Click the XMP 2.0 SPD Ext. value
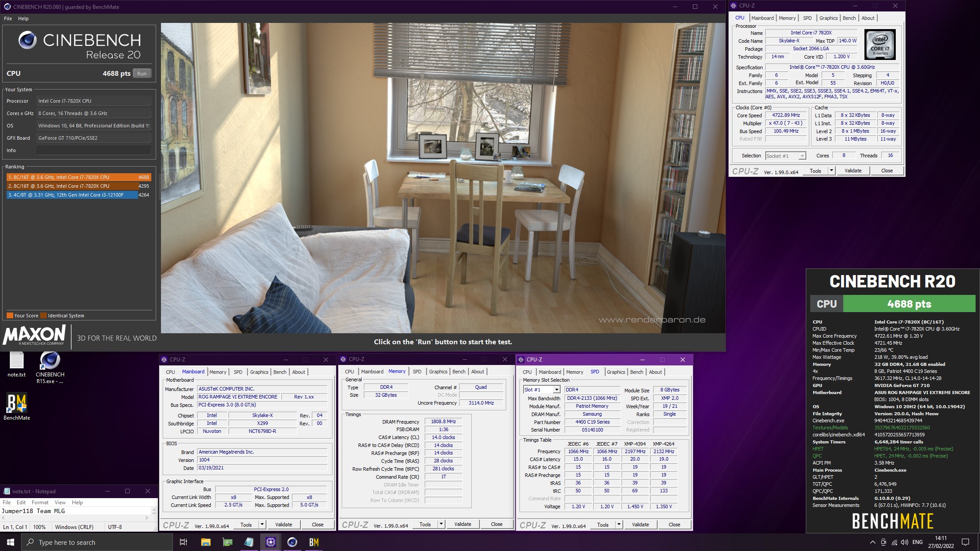The width and height of the screenshot is (980, 551). (670, 398)
